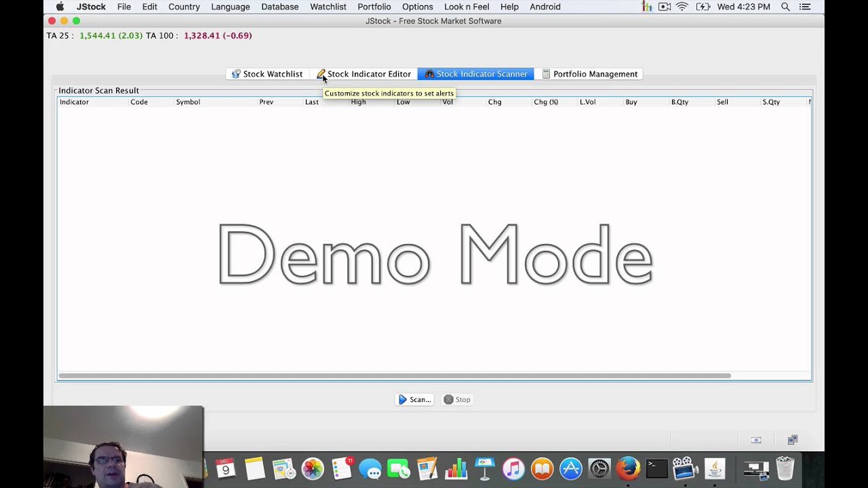The width and height of the screenshot is (868, 488).
Task: Sort results by Symbol column header
Action: coord(216,102)
